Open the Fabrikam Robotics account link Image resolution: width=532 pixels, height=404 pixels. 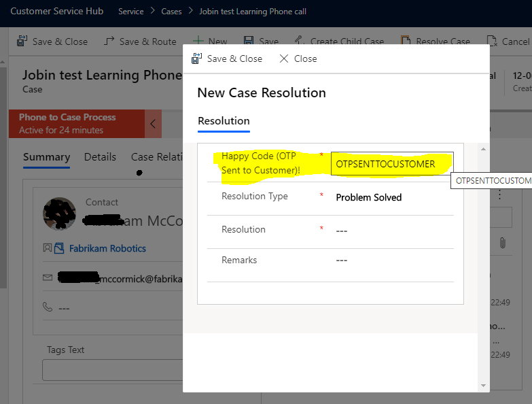coord(107,248)
